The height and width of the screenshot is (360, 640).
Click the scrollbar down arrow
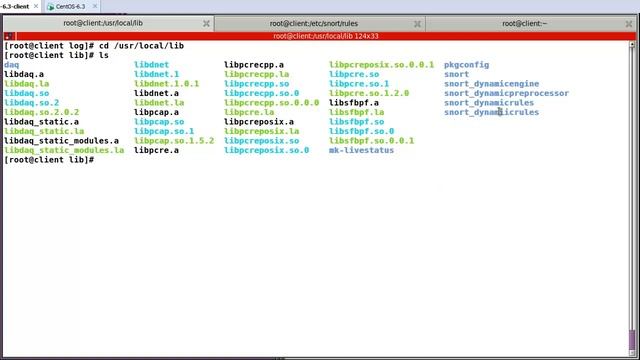pos(632,353)
